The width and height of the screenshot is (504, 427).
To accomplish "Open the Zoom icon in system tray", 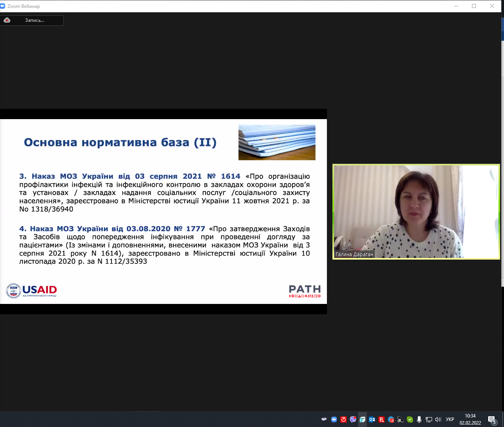I will click(334, 419).
